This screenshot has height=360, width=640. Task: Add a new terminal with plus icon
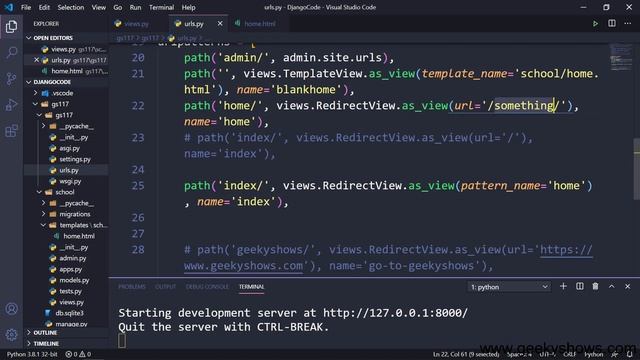[x=563, y=287]
